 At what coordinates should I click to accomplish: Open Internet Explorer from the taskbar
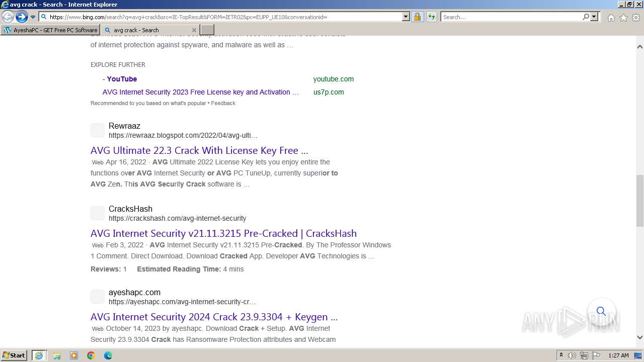point(39,355)
